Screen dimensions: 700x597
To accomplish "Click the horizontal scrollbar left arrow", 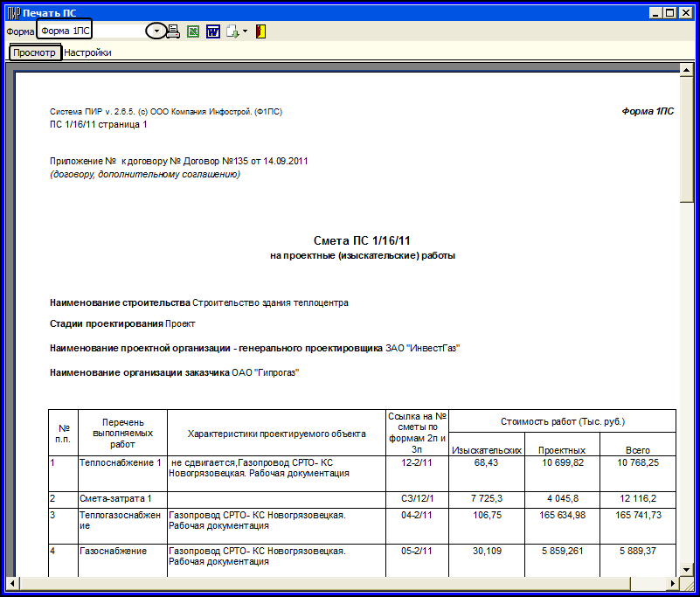I will [x=11, y=583].
